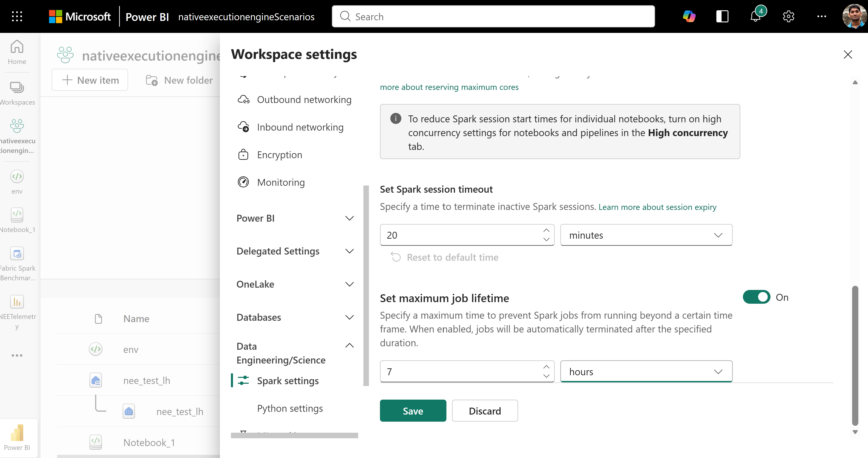The width and height of the screenshot is (868, 458).
Task: Open the more options ellipsis in header
Action: point(822,16)
